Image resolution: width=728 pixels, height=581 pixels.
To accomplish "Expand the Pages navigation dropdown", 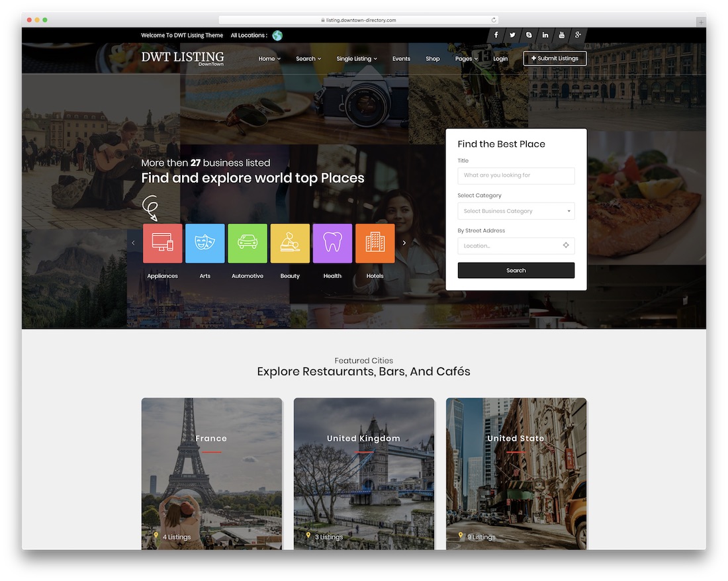I will tap(466, 58).
